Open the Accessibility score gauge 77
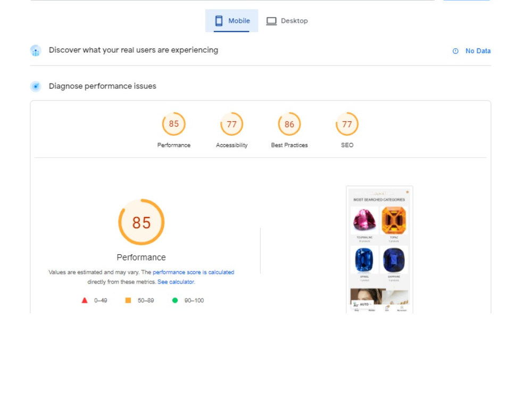Viewport: 532px width, 399px height. click(x=232, y=124)
